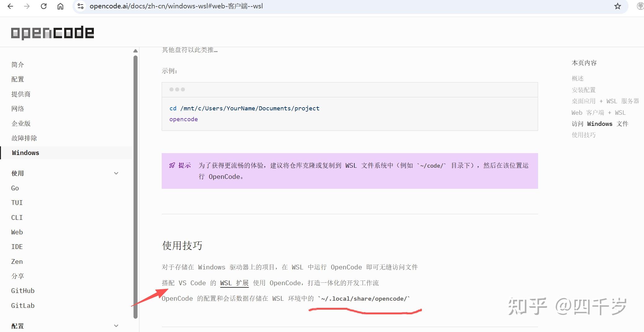Jump to 桌面应用 + WSL 服务器 section
This screenshot has width=644, height=332.
click(x=605, y=101)
